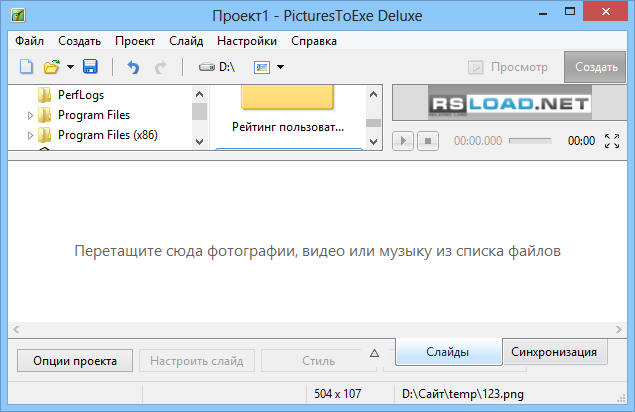Image resolution: width=635 pixels, height=412 pixels.
Task: Click the file list view mode icon
Action: (x=262, y=67)
